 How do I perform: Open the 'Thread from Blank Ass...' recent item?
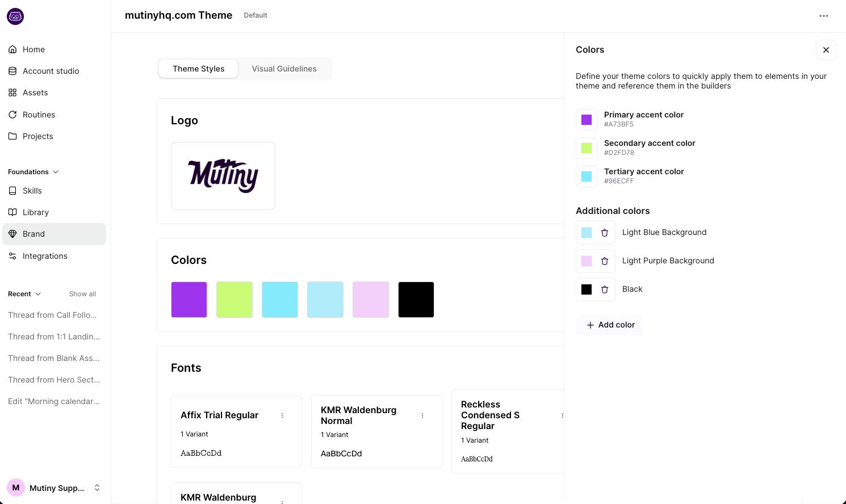[53, 358]
